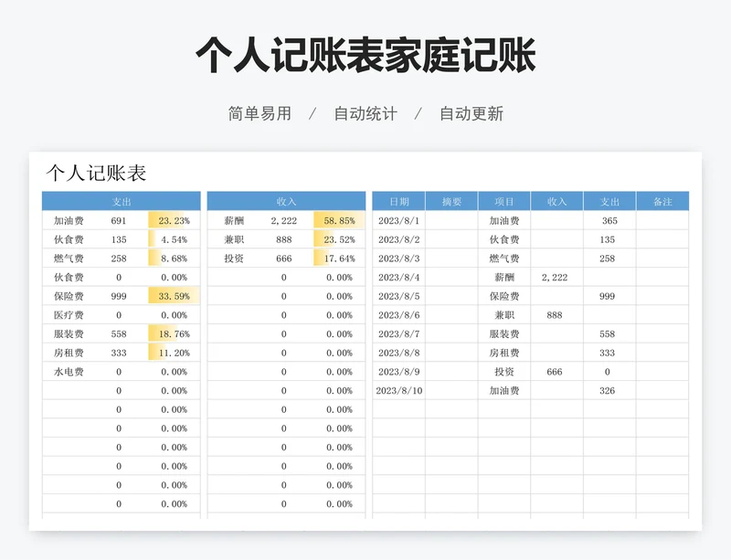Select the 8.68% percentage cell

tap(174, 259)
